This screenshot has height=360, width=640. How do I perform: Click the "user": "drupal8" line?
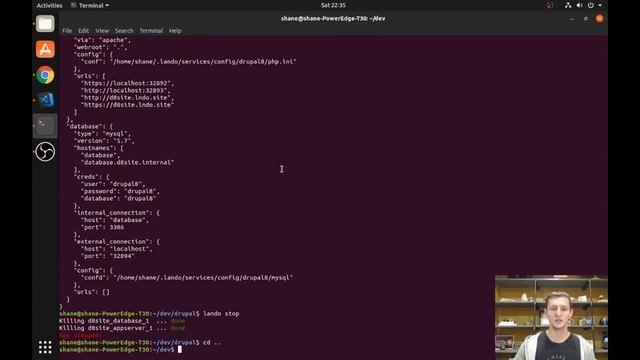click(113, 184)
